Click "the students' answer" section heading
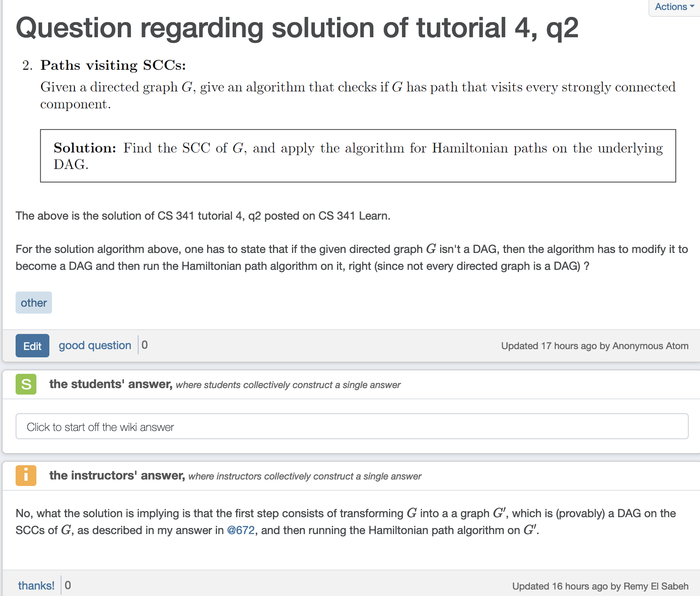This screenshot has width=700, height=596. [110, 384]
